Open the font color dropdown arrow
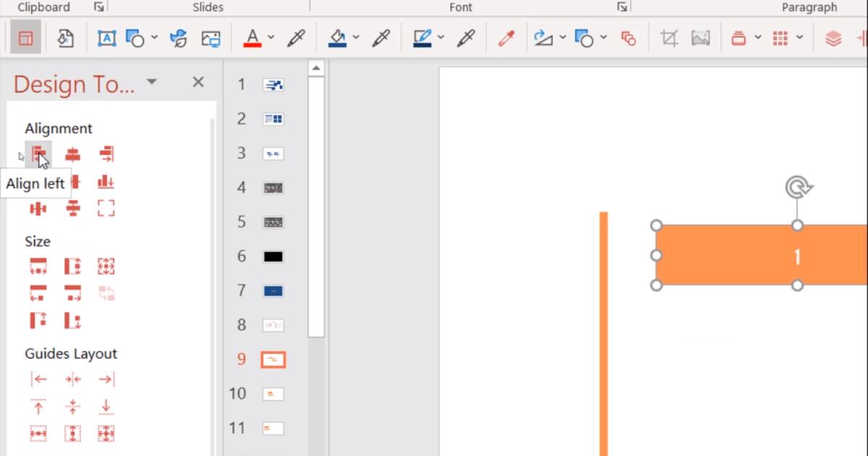The height and width of the screenshot is (456, 868). point(271,38)
